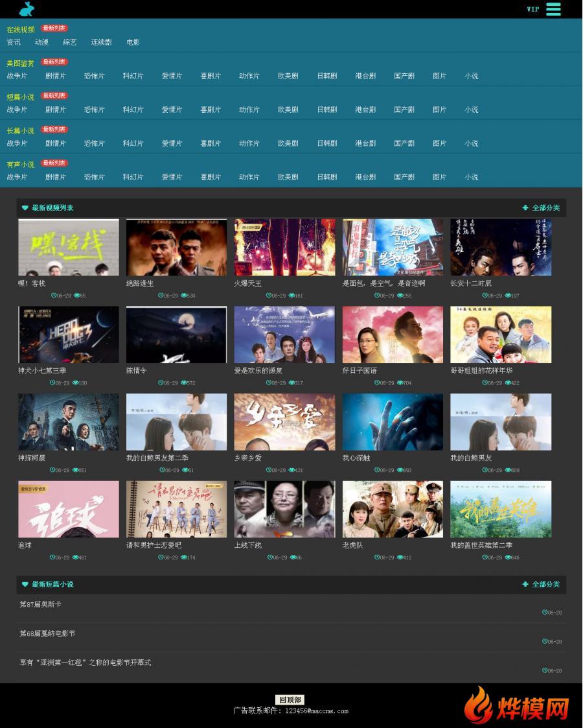This screenshot has width=583, height=728.
Task: Click the 最新列表 badge next to 在线视频
Action: tap(54, 28)
